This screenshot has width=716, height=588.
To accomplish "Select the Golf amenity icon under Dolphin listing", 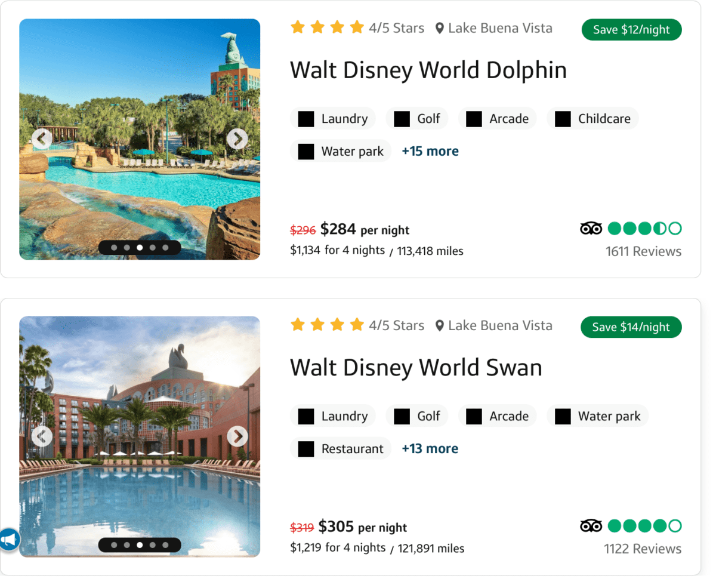I will pos(400,118).
